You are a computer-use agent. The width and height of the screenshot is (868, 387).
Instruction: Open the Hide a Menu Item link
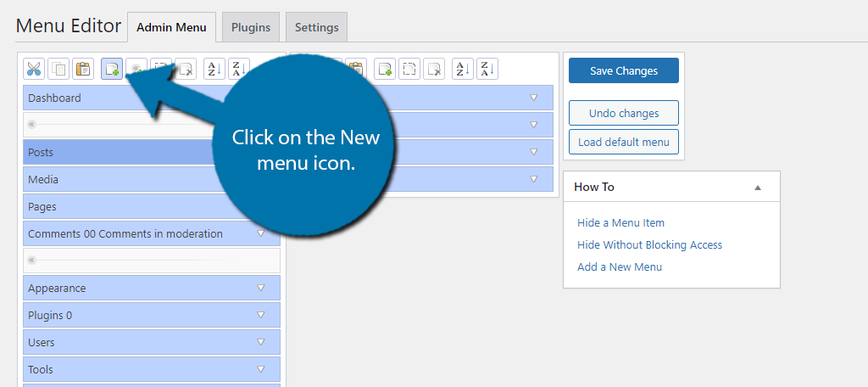pyautogui.click(x=620, y=223)
